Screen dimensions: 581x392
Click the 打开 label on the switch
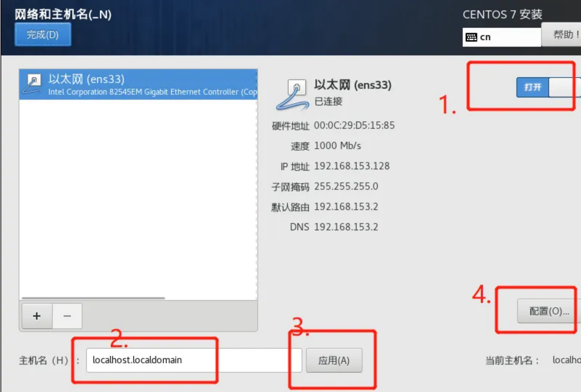click(533, 88)
